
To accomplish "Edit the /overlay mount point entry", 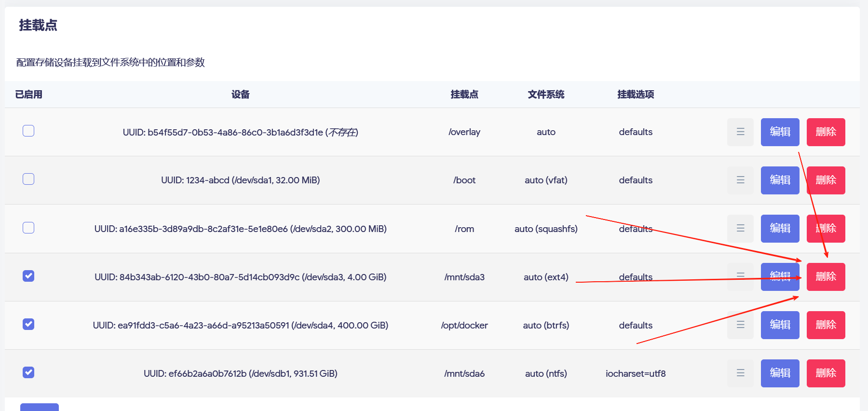I will pos(780,132).
